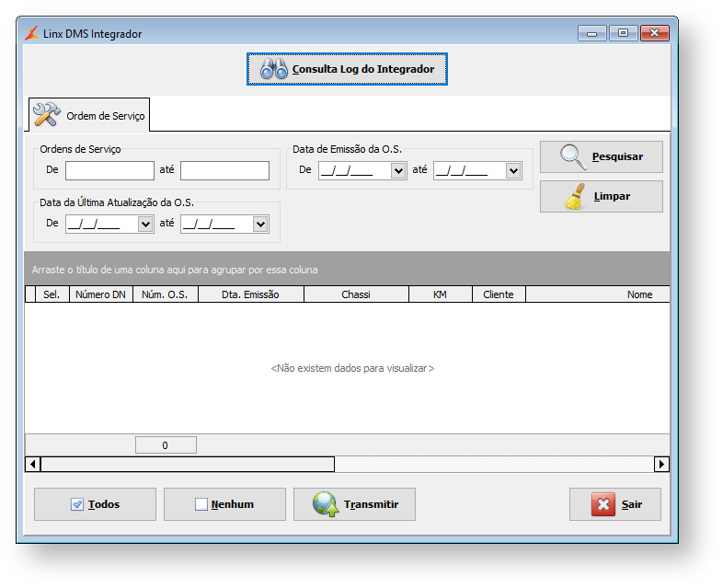Click the binoculars icon on Consulta Log
This screenshot has height=588, width=723.
(x=274, y=69)
